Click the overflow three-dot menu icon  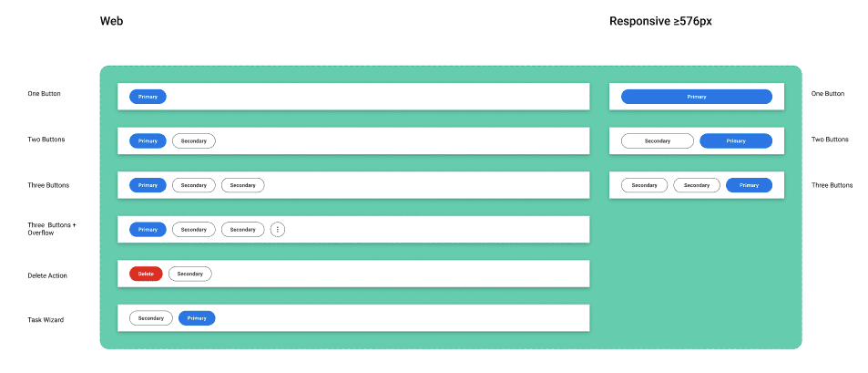[278, 230]
